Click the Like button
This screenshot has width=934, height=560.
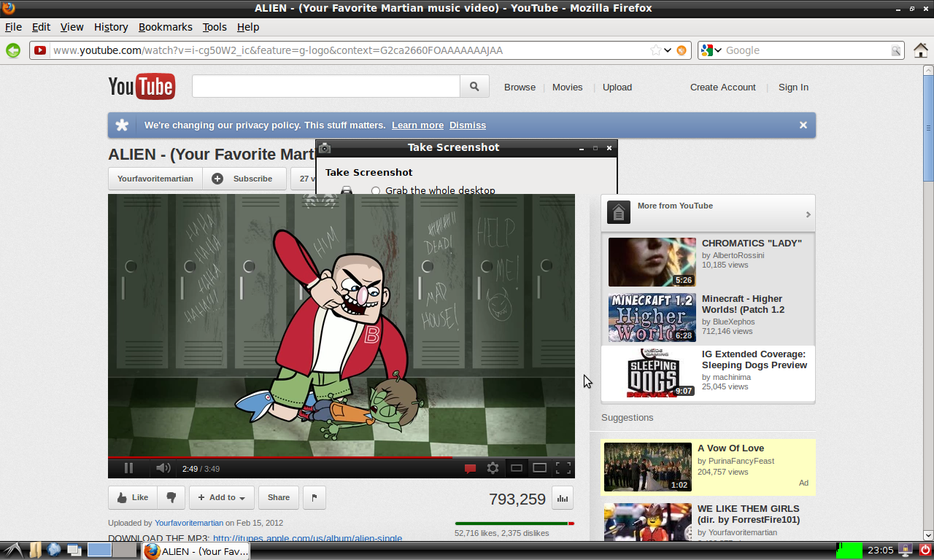click(x=133, y=497)
